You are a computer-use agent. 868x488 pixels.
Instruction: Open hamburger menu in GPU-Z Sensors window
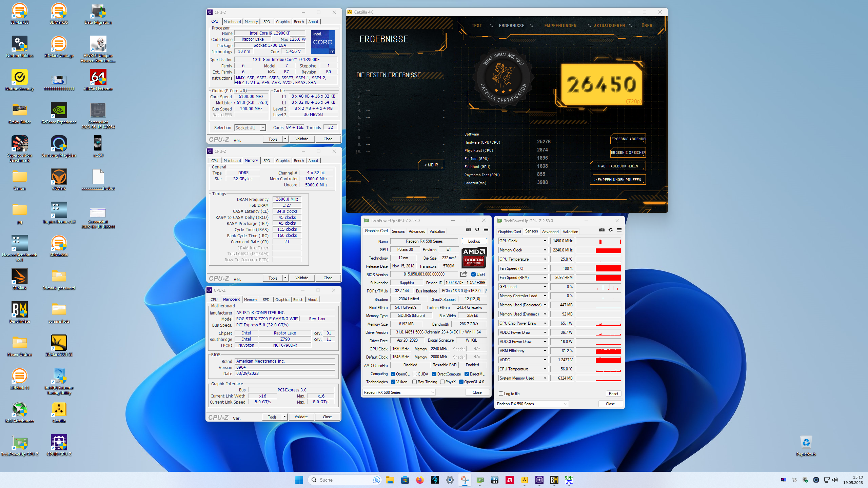[619, 230]
